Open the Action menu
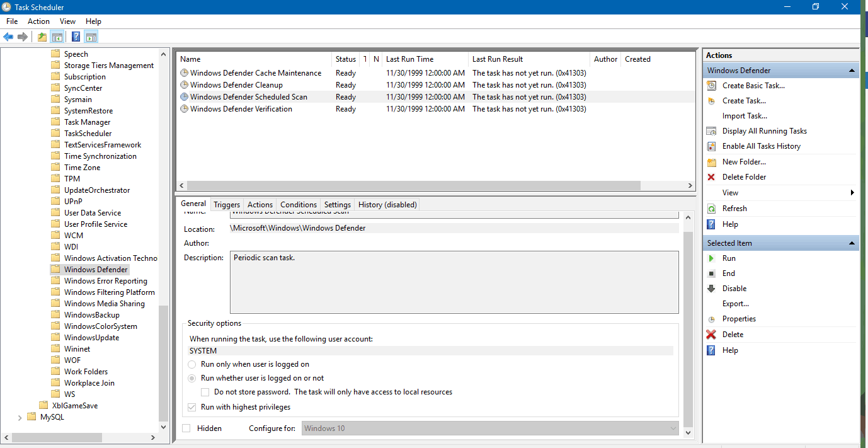Viewport: 868px width, 448px height. pyautogui.click(x=38, y=21)
